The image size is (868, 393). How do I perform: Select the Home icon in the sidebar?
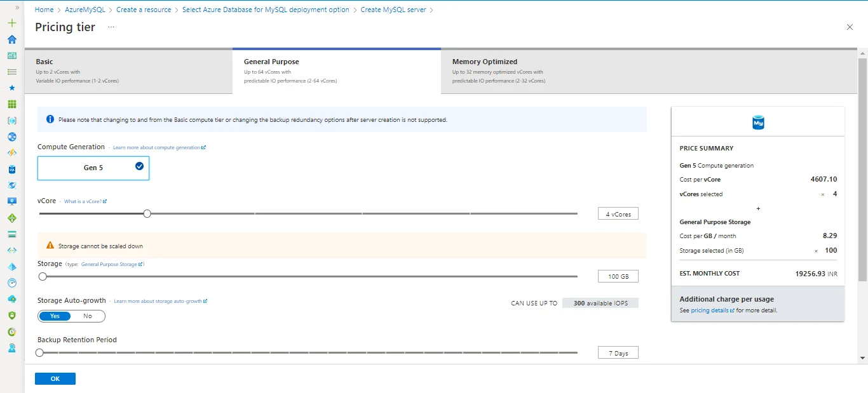point(11,39)
